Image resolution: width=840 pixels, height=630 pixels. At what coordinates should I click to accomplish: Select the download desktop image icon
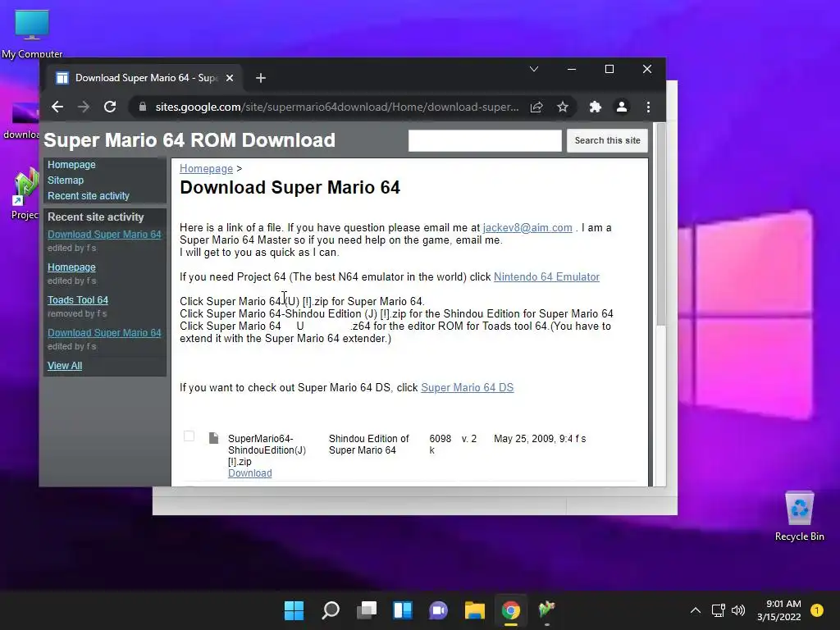click(x=21, y=121)
